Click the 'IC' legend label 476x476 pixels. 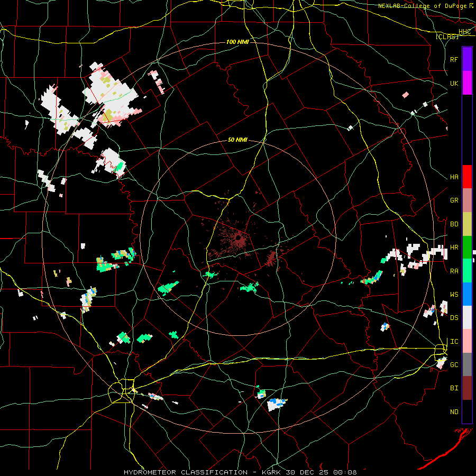point(454,342)
